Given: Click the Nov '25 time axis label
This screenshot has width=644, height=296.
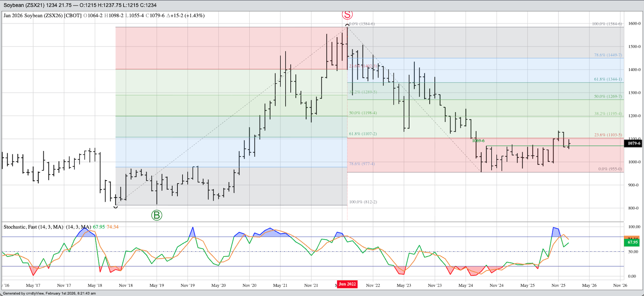Looking at the screenshot, I should pos(558,285).
